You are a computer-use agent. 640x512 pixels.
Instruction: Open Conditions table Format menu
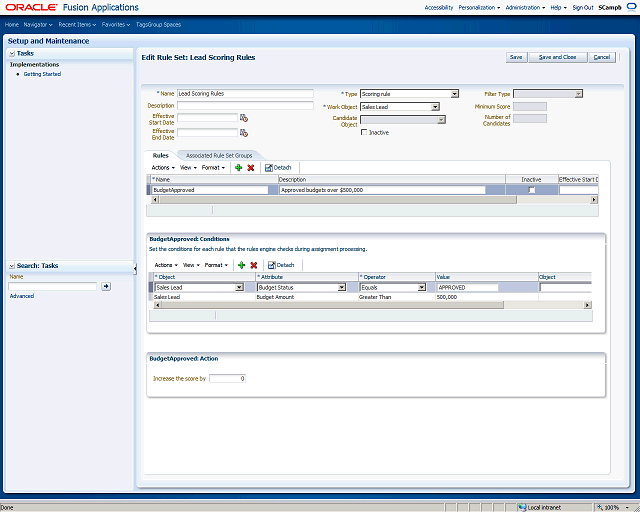(216, 265)
